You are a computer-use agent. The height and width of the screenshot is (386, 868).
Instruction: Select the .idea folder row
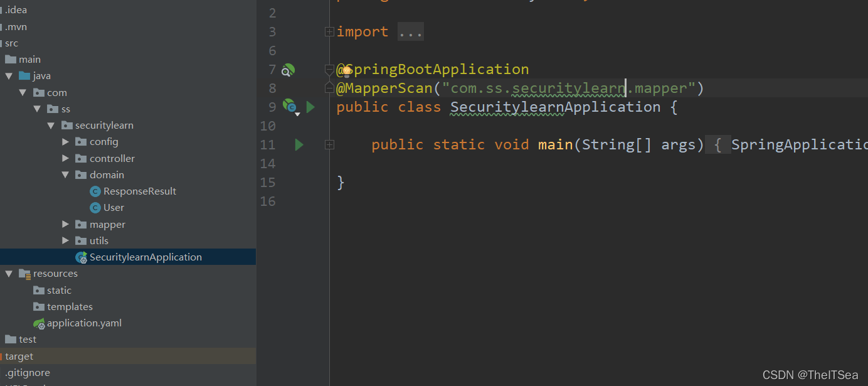click(x=128, y=10)
